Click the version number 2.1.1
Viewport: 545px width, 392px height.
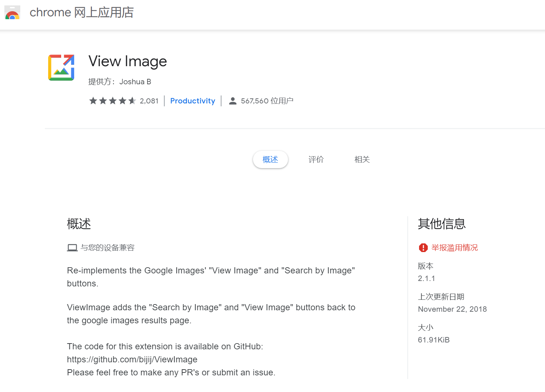(426, 278)
